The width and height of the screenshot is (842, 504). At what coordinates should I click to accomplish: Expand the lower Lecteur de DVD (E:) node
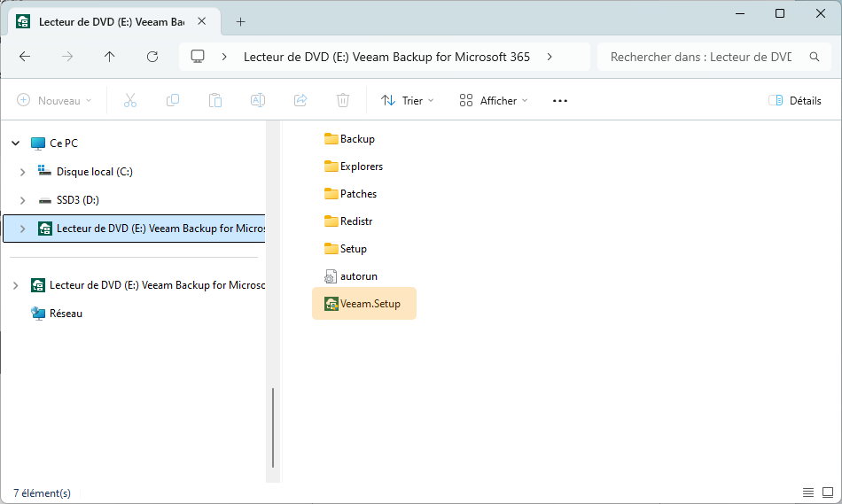(16, 285)
